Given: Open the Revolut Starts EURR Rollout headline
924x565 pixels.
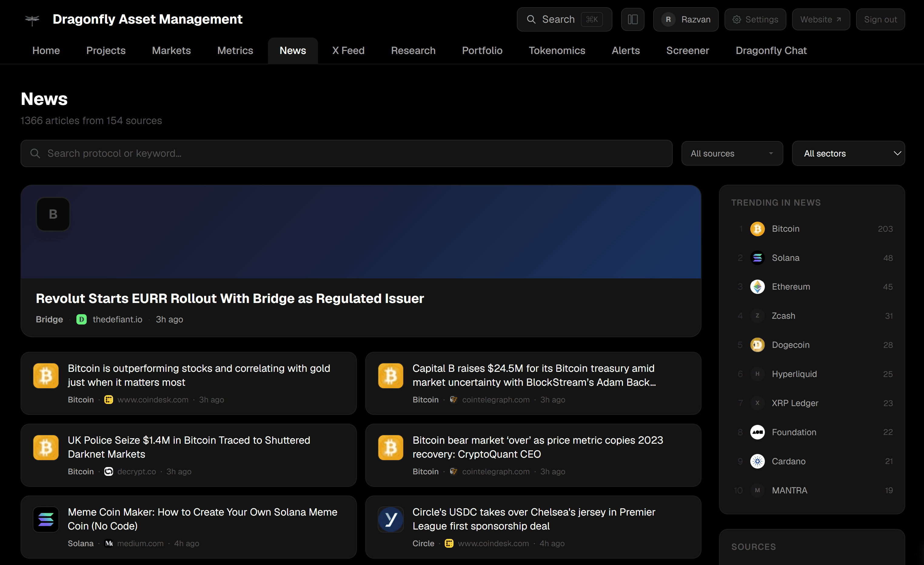Looking at the screenshot, I should pyautogui.click(x=230, y=298).
